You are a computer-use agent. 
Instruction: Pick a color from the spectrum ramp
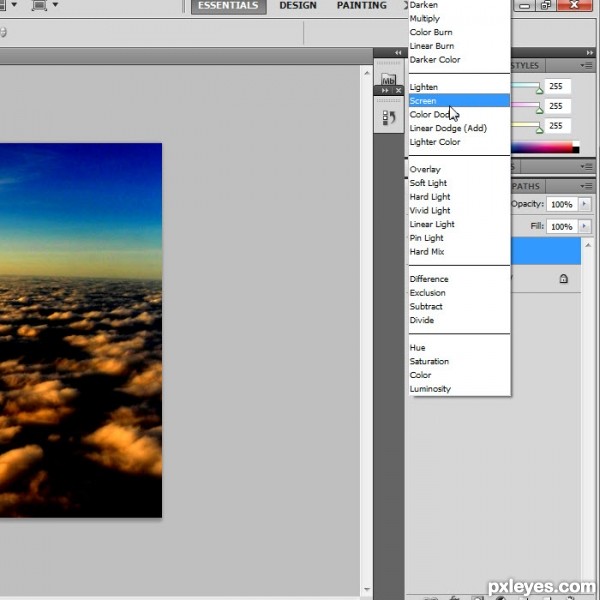[545, 147]
